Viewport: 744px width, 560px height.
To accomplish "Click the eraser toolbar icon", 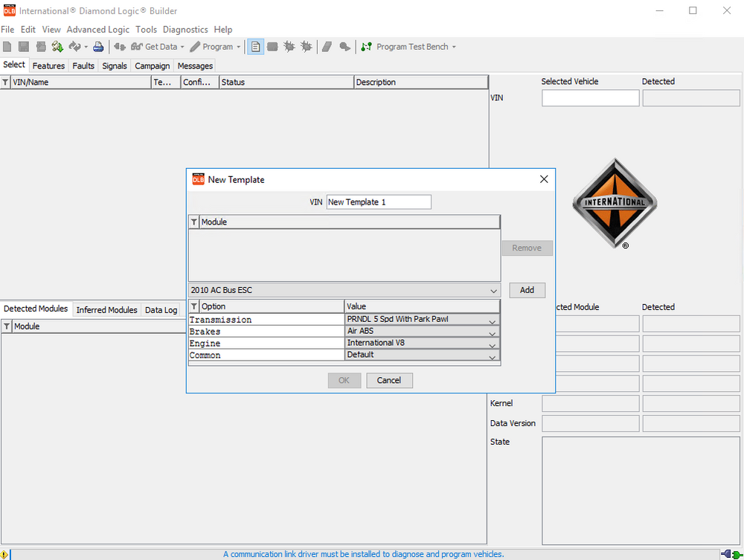I will pos(327,46).
